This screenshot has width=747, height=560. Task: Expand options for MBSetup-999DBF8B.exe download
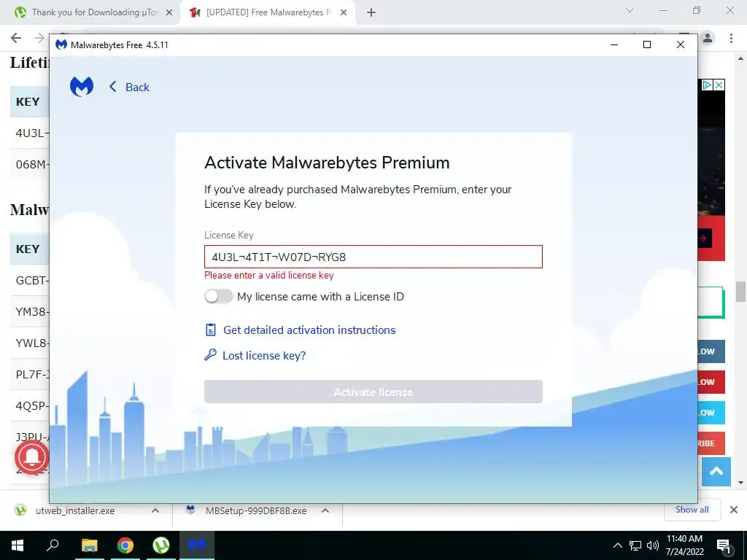325,510
